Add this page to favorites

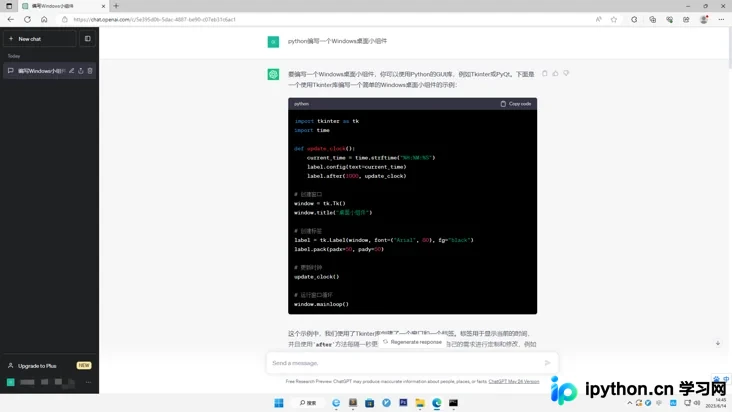click(614, 20)
